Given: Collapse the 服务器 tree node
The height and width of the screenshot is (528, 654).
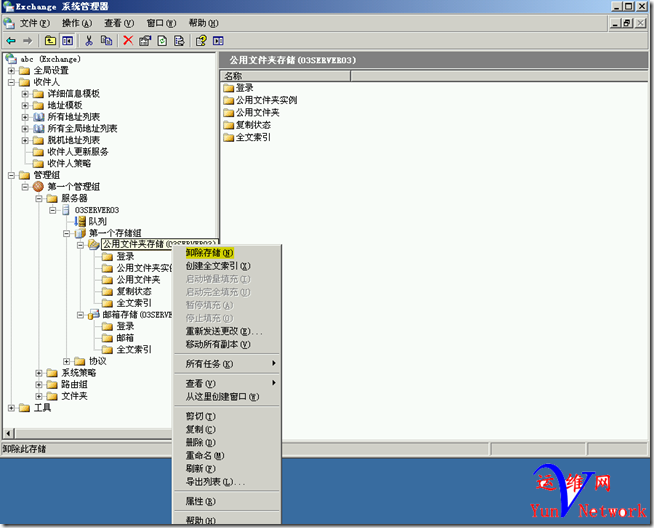Looking at the screenshot, I should coord(39,199).
